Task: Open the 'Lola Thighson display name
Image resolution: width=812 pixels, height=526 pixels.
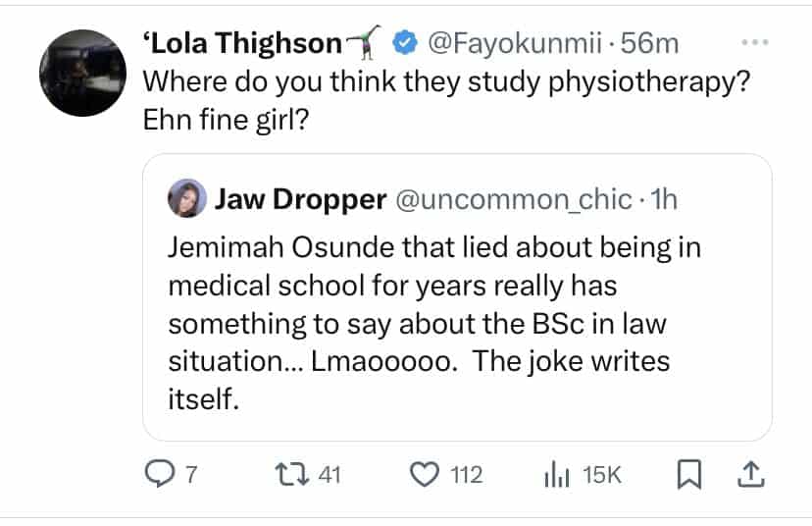Action: pos(245,45)
